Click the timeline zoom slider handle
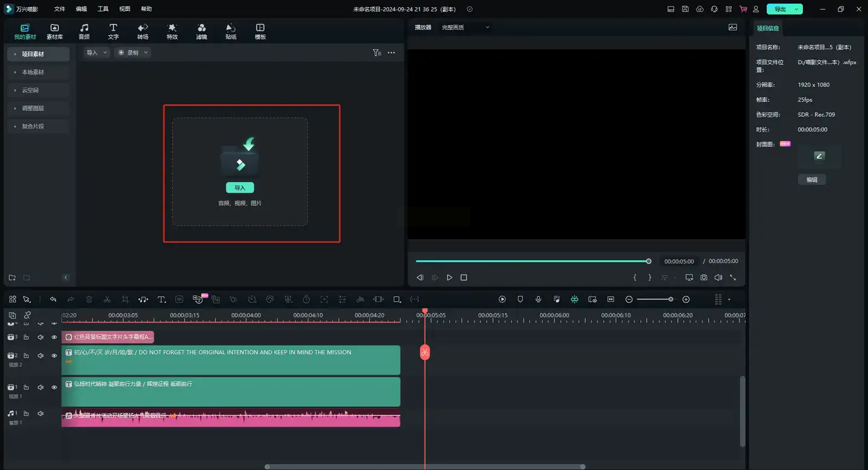868x470 pixels. coord(670,299)
